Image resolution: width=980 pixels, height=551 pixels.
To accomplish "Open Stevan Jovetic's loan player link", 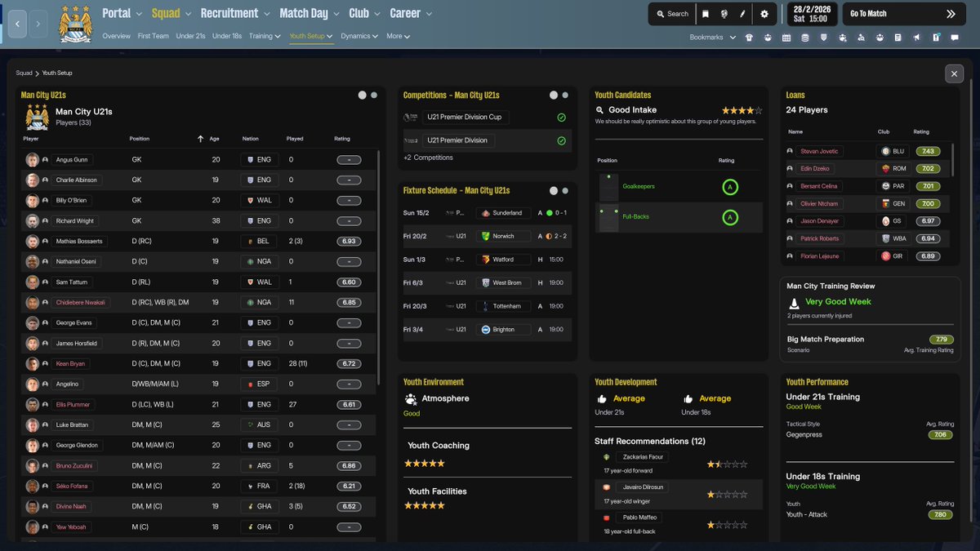I will (819, 151).
